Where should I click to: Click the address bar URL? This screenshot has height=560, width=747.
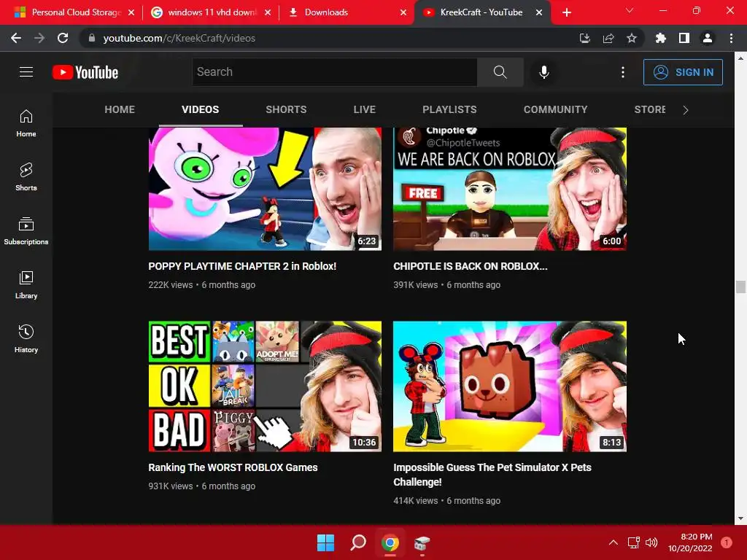click(x=179, y=38)
